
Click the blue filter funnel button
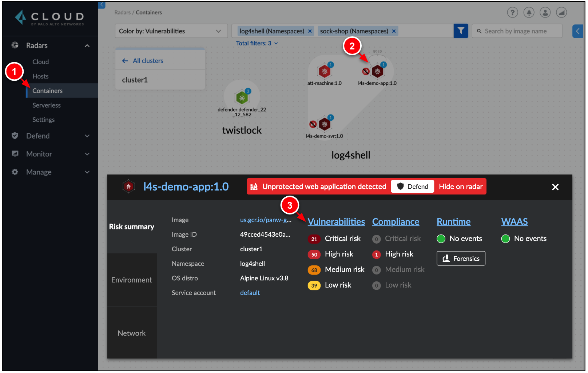tap(461, 31)
